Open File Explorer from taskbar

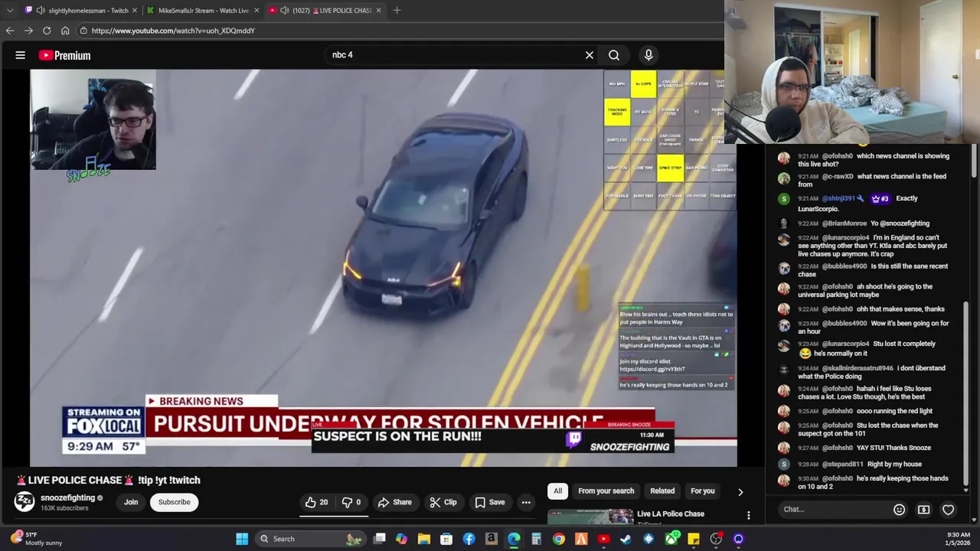click(423, 539)
